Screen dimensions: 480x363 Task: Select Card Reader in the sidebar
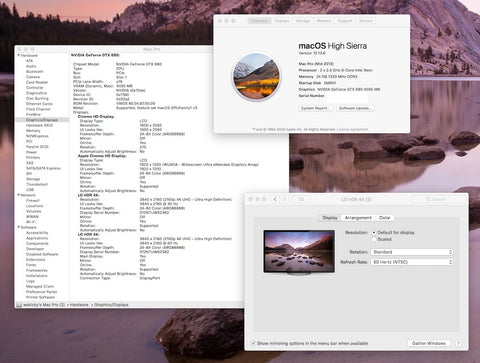pos(37,82)
